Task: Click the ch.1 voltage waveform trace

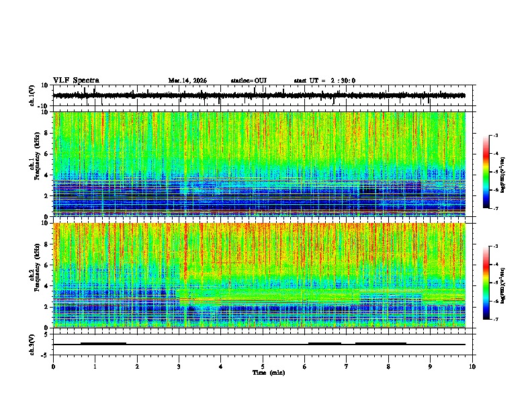Action: 259,95
